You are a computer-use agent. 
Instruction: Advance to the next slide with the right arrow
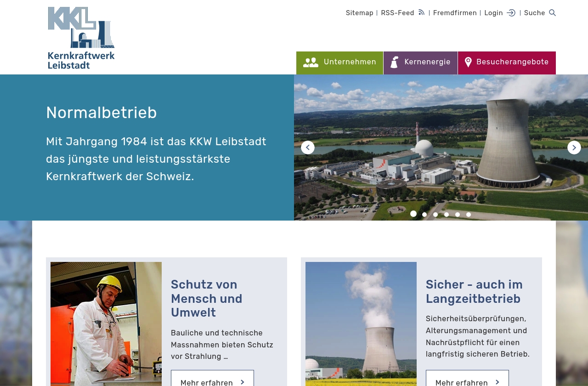(x=574, y=148)
